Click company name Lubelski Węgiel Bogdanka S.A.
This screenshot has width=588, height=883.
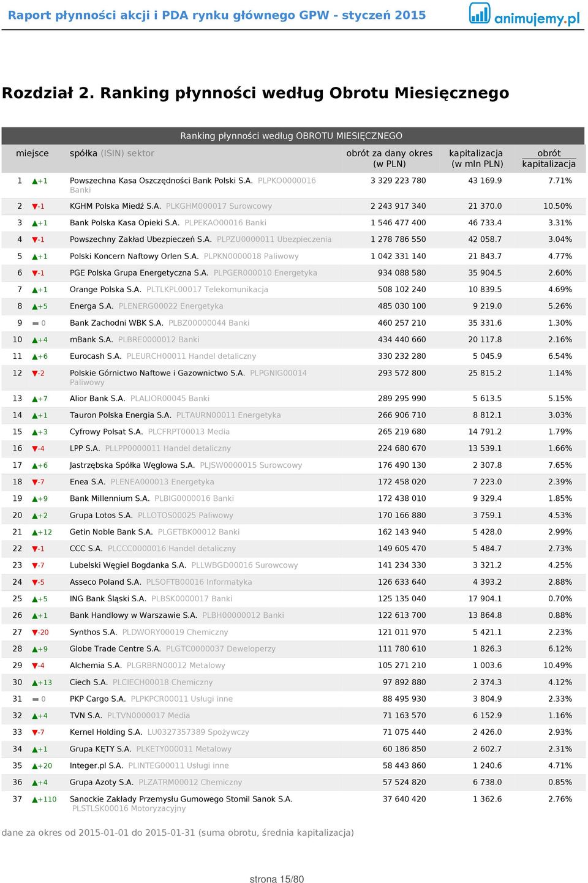(128, 565)
